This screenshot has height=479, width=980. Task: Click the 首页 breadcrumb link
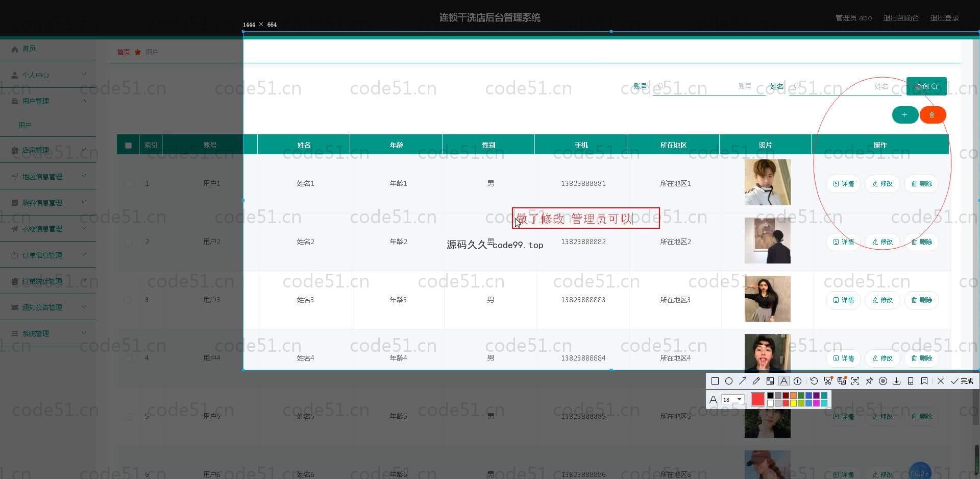(x=124, y=52)
